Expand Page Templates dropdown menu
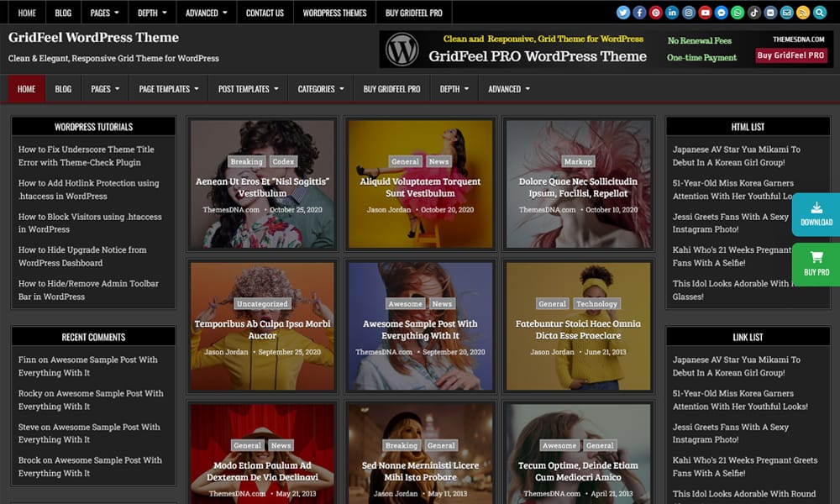Screen dimensions: 840x504 (168, 89)
